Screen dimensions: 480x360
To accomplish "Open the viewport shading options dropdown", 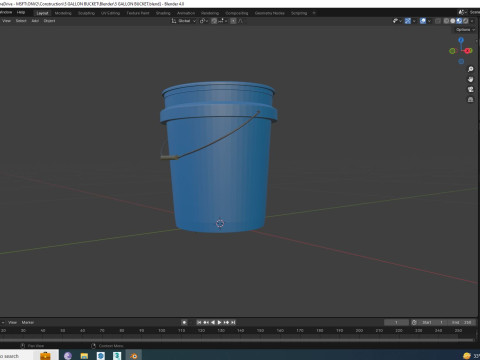I will pyautogui.click(x=472, y=21).
